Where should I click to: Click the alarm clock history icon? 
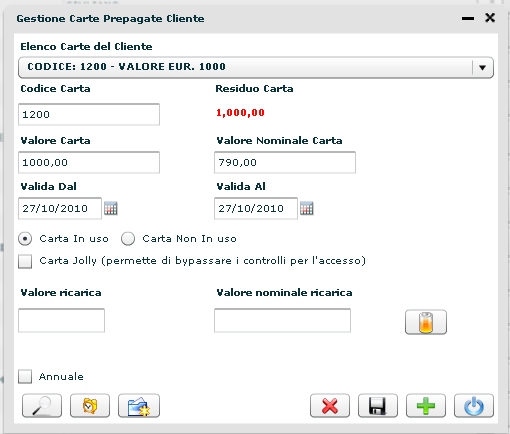(90, 406)
